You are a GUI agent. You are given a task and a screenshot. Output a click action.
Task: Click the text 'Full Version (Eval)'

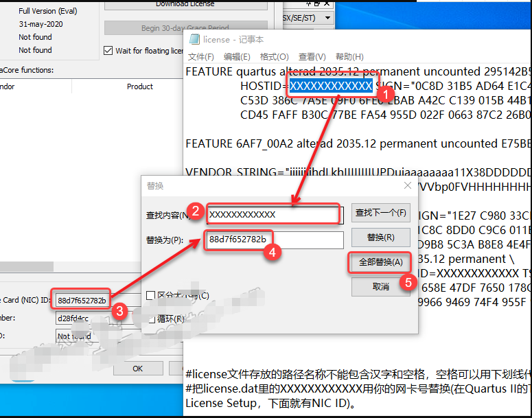tap(48, 11)
